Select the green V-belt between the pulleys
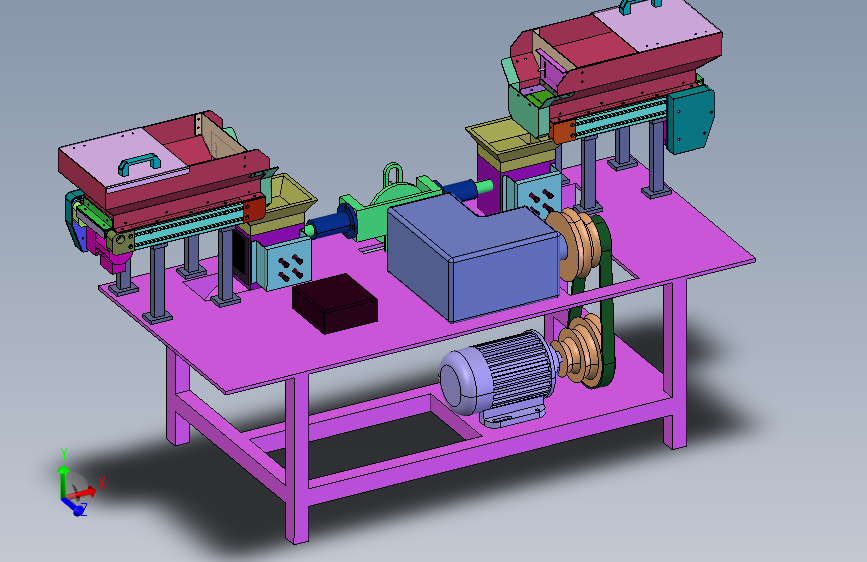This screenshot has width=867, height=562. click(606, 301)
